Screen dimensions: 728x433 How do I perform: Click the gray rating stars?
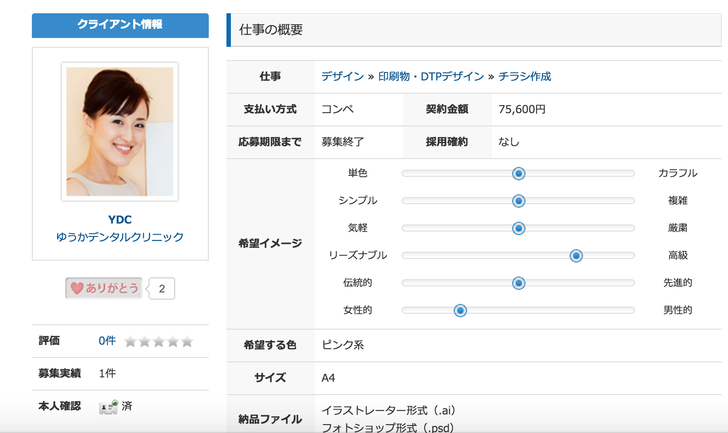(x=159, y=342)
